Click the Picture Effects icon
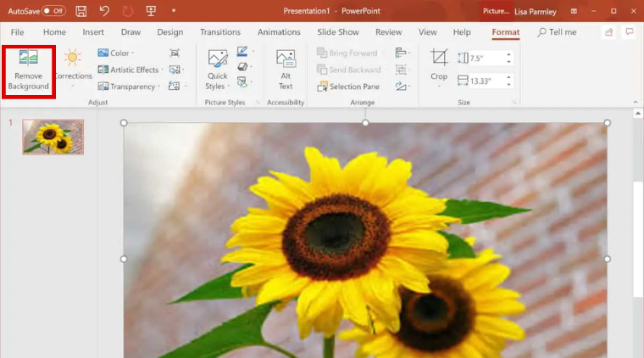This screenshot has width=644, height=358. click(242, 66)
